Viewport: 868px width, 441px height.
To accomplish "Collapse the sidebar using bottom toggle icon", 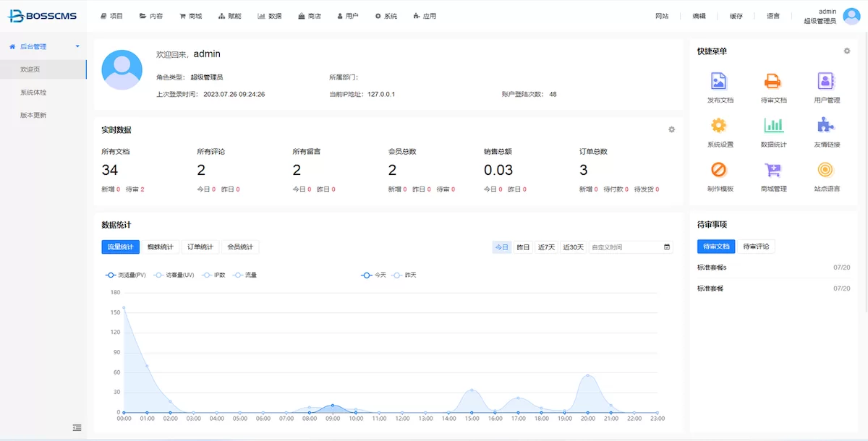I will click(x=77, y=428).
